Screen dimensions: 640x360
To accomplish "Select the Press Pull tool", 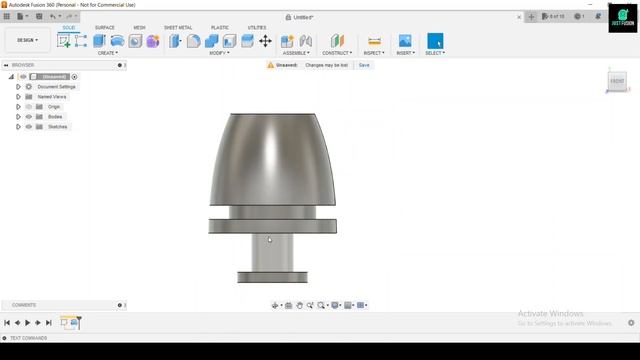I will [175, 41].
